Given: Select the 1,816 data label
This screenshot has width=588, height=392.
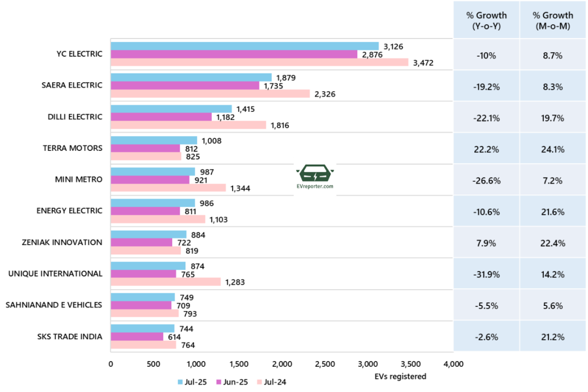Looking at the screenshot, I should (x=280, y=126).
